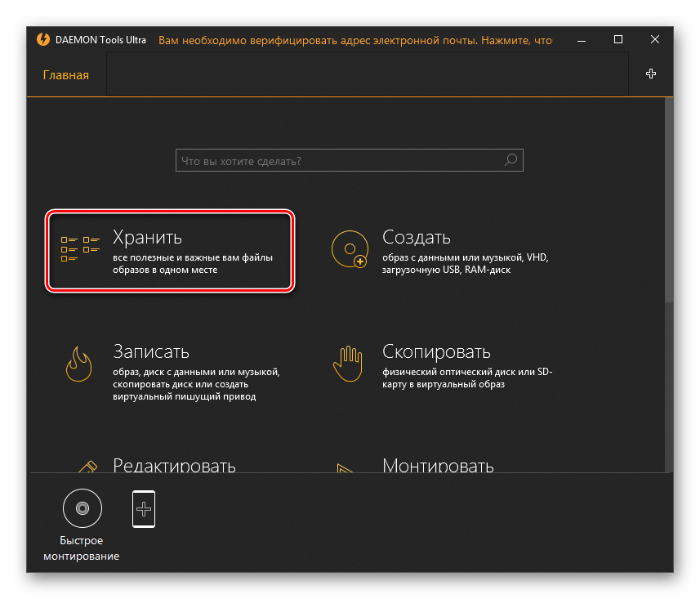This screenshot has height=599, width=700.
Task: Click the Быстрое монтирование disc icon
Action: pyautogui.click(x=82, y=508)
